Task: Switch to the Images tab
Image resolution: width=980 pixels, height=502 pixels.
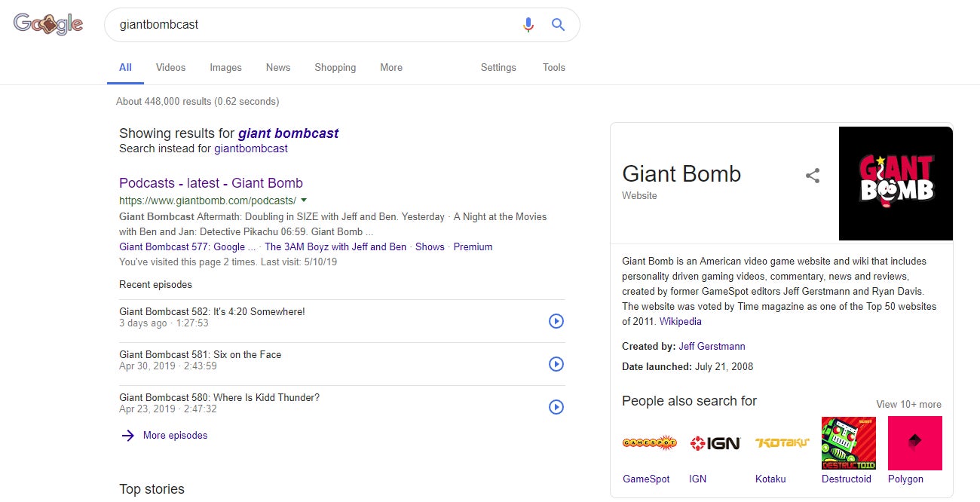Action: (x=225, y=68)
